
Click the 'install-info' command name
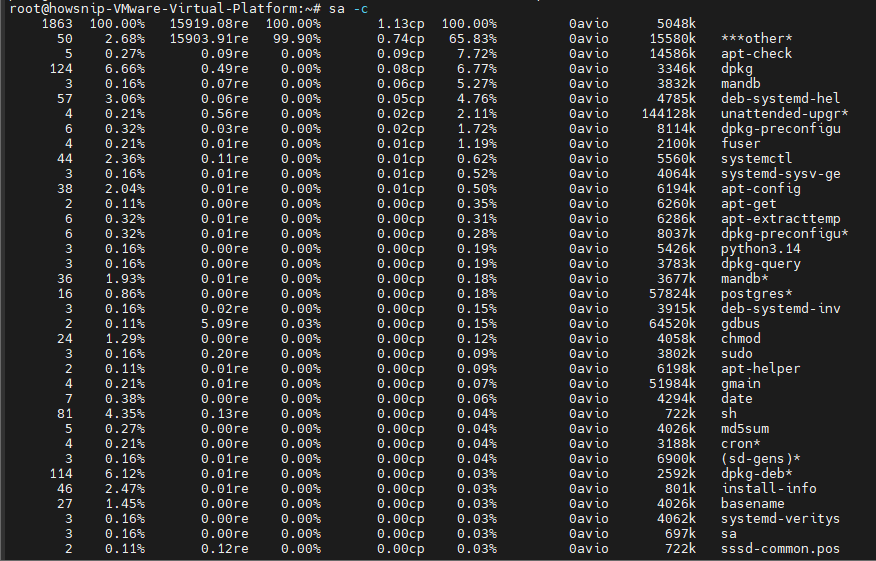click(x=769, y=488)
